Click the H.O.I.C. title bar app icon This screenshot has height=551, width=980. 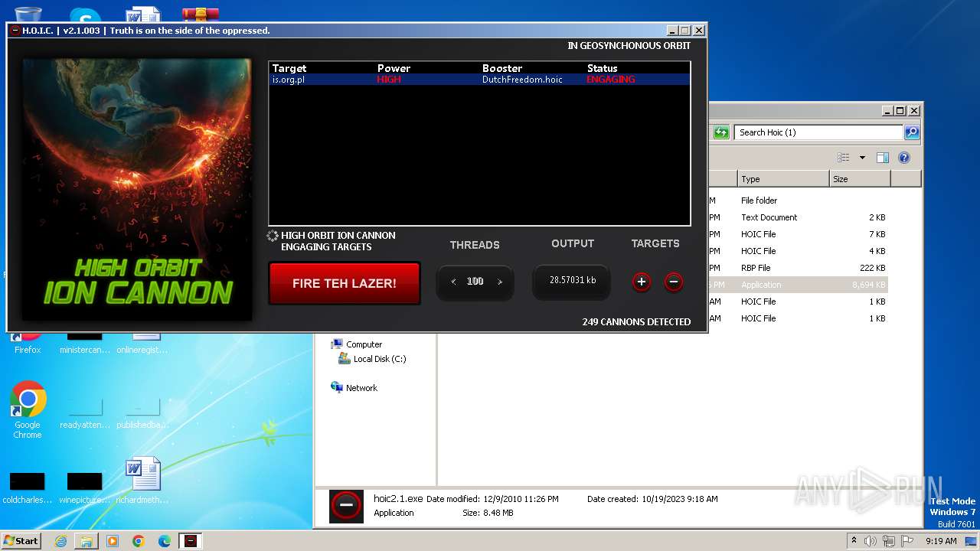[x=15, y=31]
